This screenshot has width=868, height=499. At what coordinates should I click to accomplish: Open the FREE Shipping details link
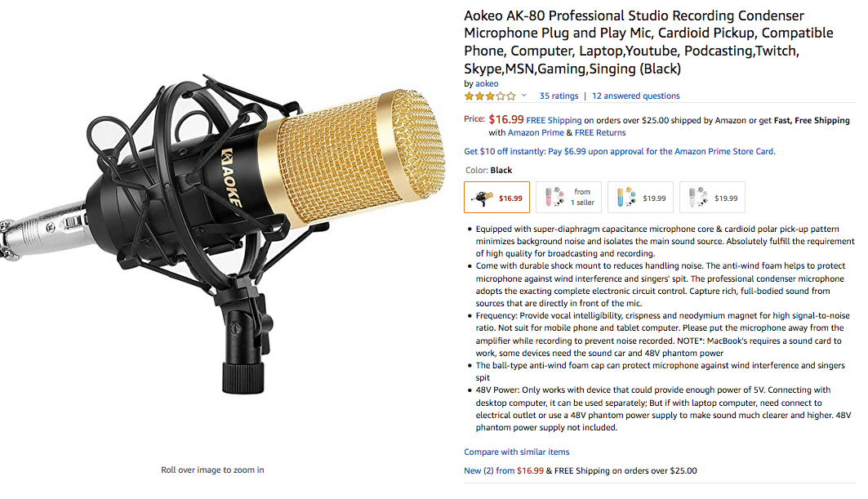click(x=554, y=120)
